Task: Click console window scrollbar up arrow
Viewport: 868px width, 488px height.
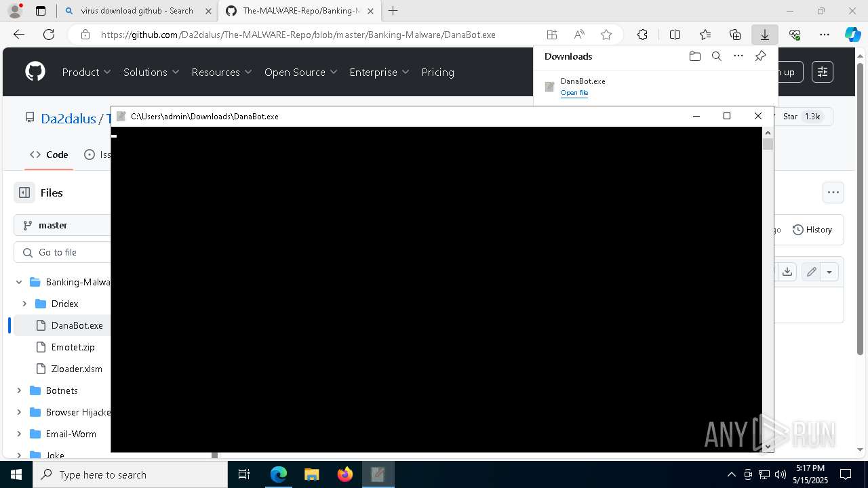Action: [768, 133]
